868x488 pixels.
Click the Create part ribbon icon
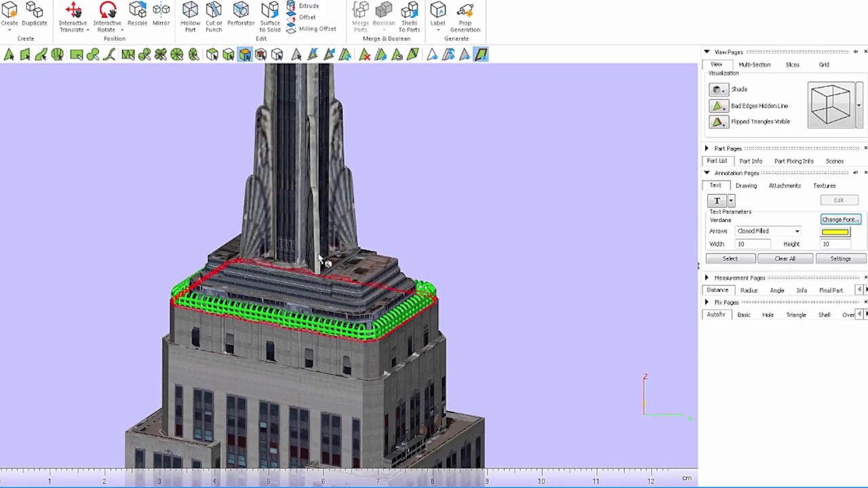(9, 15)
